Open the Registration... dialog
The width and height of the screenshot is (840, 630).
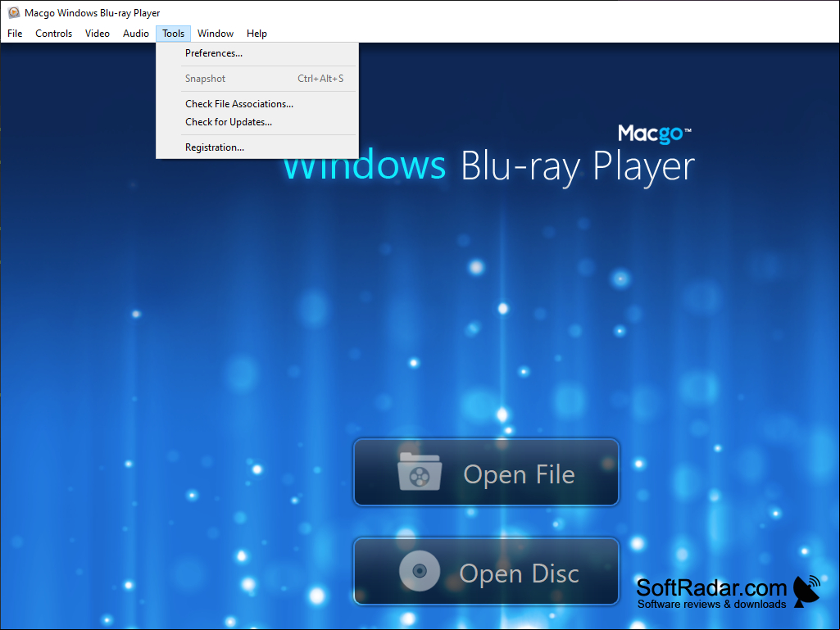257,147
